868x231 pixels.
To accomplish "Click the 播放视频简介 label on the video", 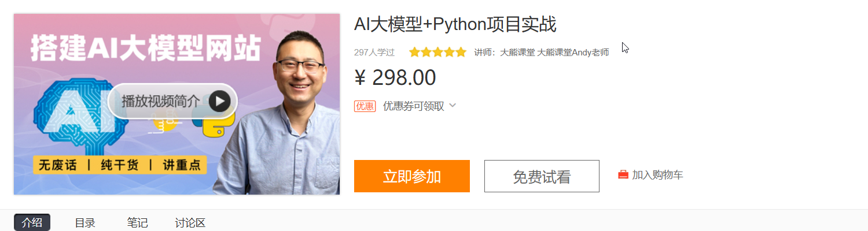I will pyautogui.click(x=161, y=101).
